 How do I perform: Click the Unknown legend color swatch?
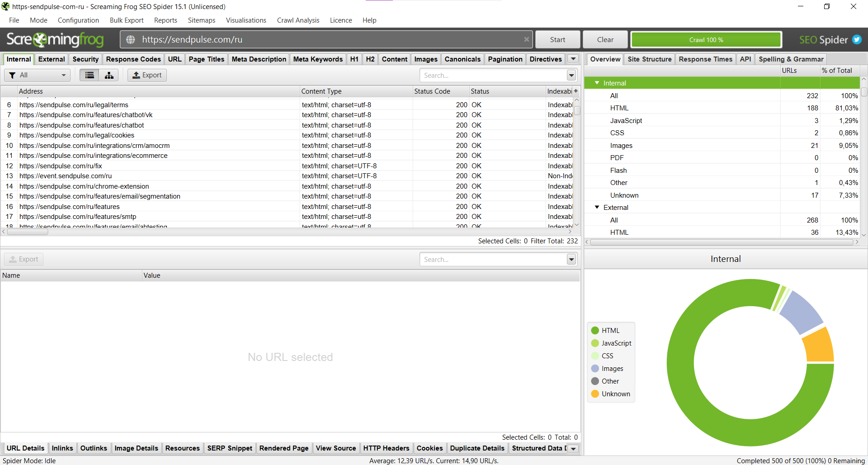595,394
